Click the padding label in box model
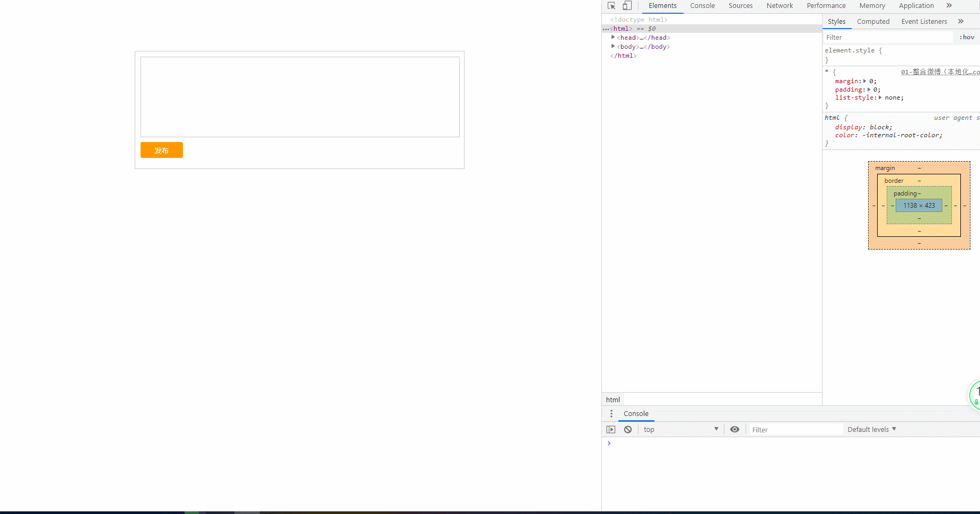980x514 pixels. pos(905,193)
